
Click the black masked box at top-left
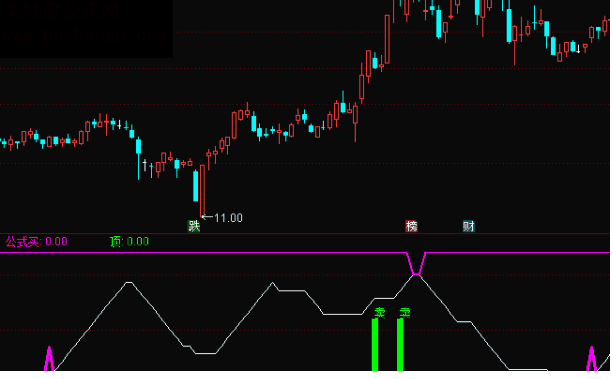tap(86, 29)
